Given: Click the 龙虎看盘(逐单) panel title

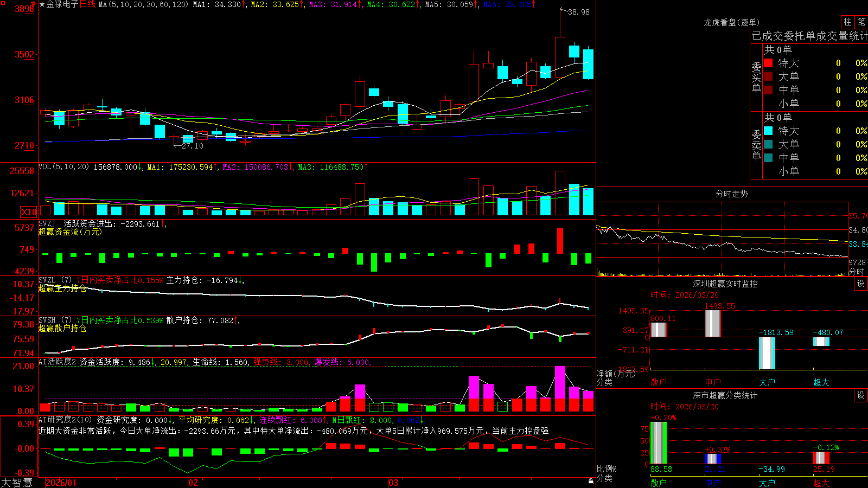Looking at the screenshot, I should tap(732, 22).
